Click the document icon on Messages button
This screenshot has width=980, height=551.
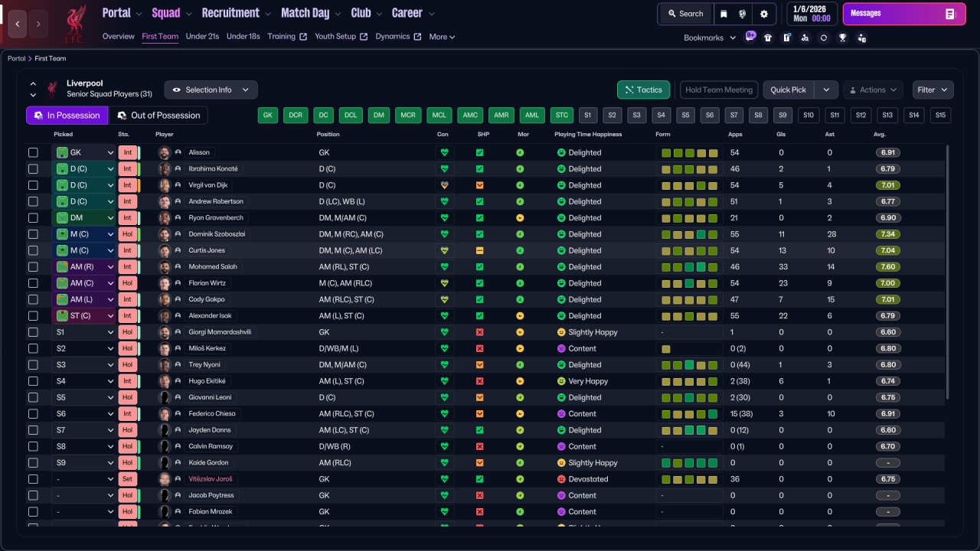click(950, 14)
